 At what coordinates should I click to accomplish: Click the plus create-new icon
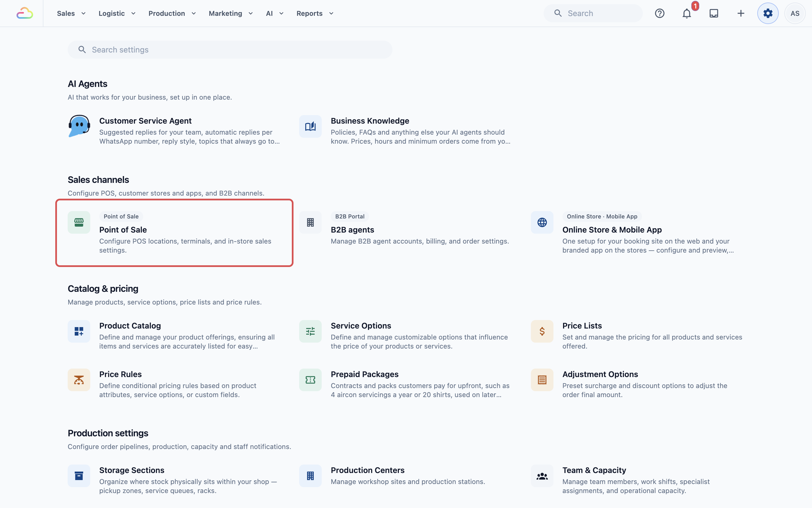pos(741,14)
